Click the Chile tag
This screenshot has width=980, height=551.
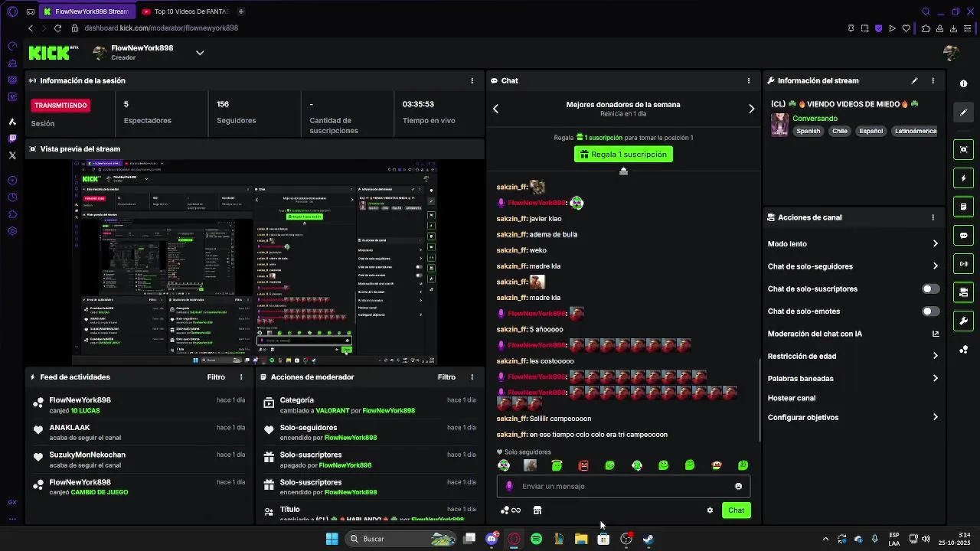click(840, 131)
